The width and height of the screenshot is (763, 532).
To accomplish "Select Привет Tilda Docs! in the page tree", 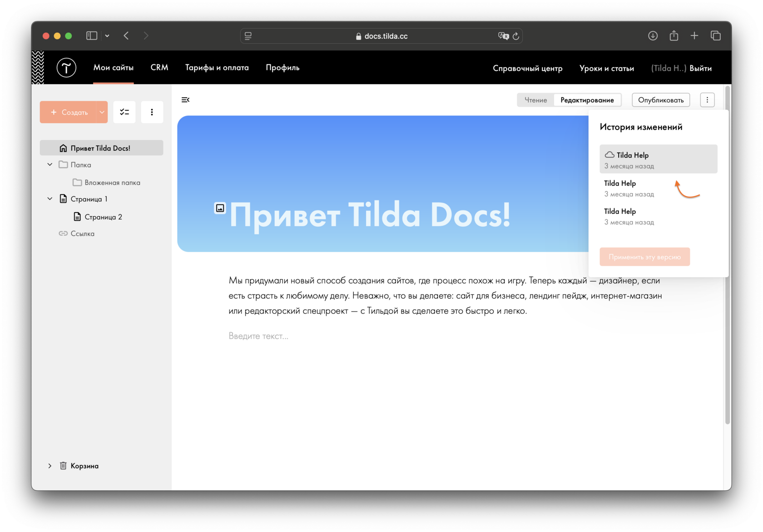I will (x=102, y=148).
